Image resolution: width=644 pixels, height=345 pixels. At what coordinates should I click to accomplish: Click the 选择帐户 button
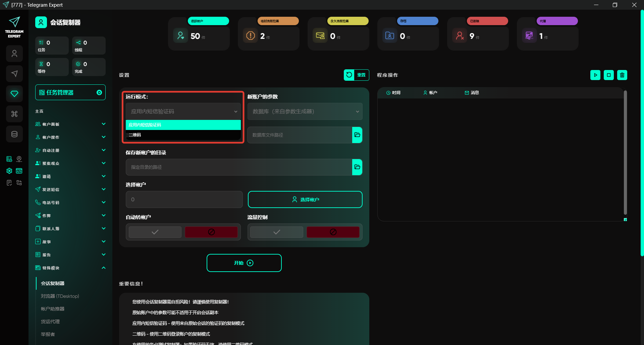[305, 200]
